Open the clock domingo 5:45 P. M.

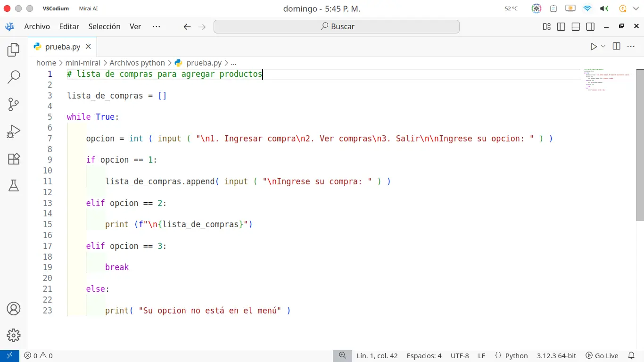322,8
